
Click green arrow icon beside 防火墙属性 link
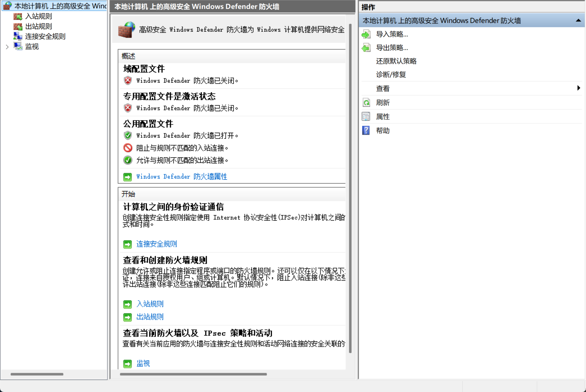128,177
